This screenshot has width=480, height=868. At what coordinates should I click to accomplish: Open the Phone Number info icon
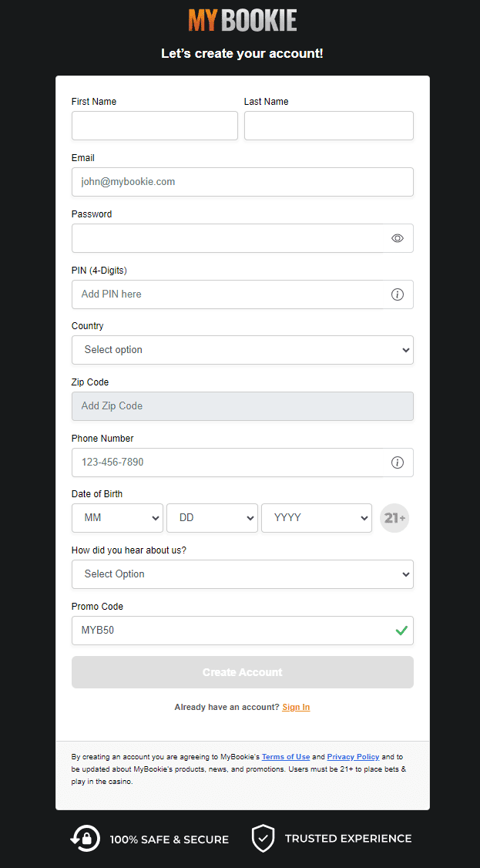(x=398, y=462)
